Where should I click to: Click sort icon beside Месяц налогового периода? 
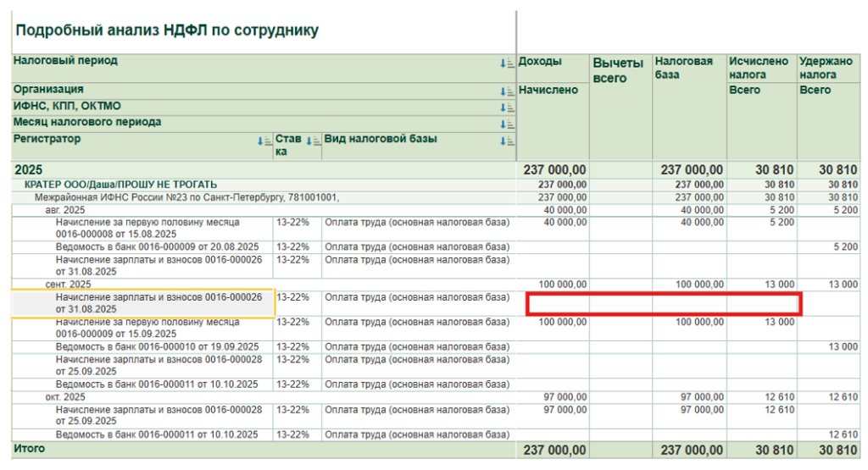507,124
